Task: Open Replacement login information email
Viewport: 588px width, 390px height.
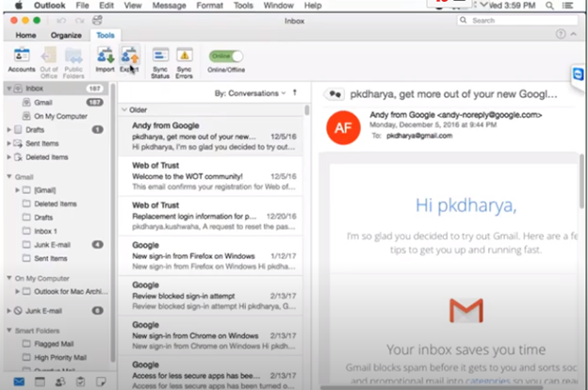Action: tap(211, 216)
